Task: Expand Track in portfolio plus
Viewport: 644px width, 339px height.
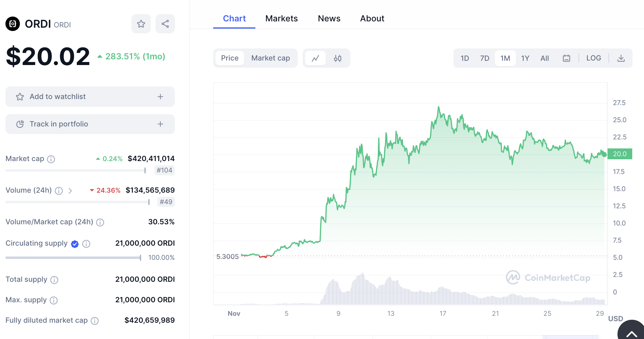Action: (x=160, y=124)
